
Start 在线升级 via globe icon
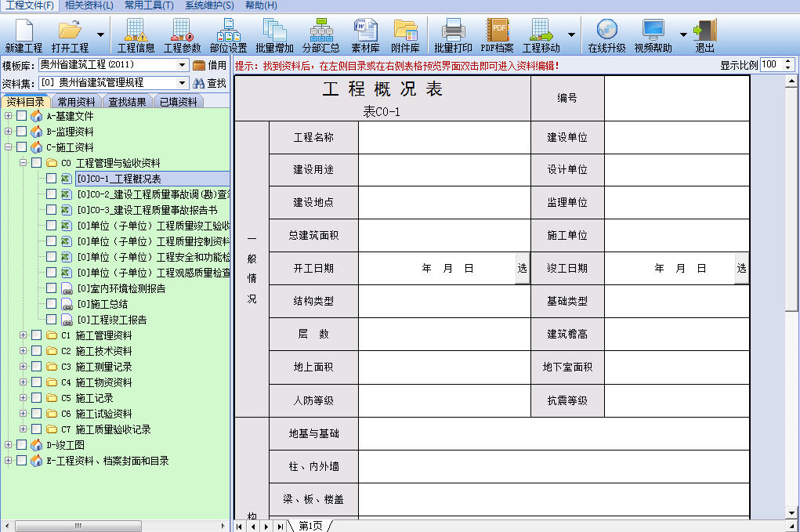(x=606, y=36)
